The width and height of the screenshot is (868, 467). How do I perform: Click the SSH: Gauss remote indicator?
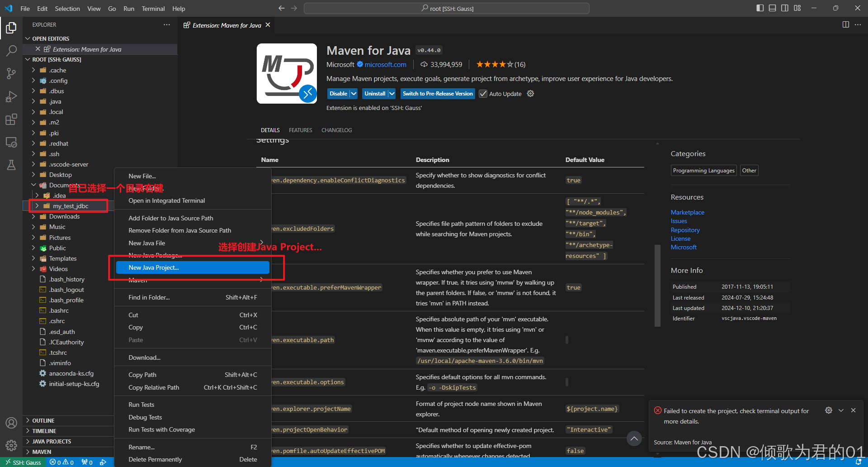point(24,462)
